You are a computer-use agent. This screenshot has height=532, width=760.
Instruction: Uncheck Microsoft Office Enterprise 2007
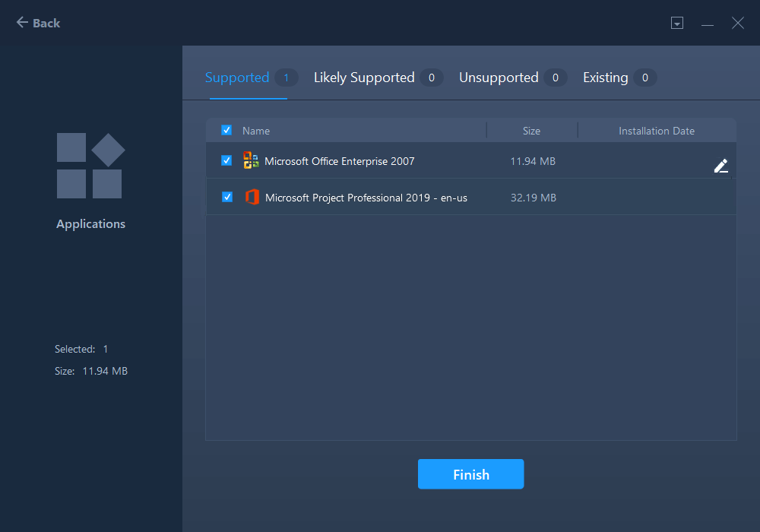226,160
